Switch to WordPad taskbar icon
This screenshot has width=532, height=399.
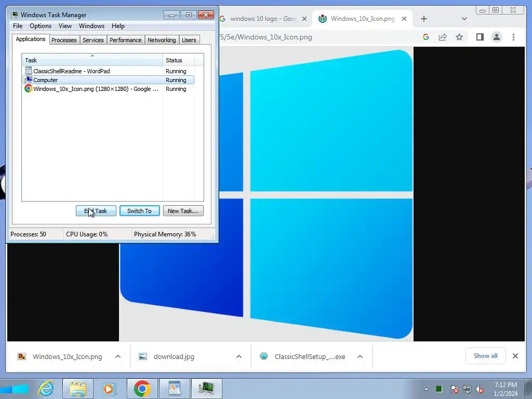[174, 389]
